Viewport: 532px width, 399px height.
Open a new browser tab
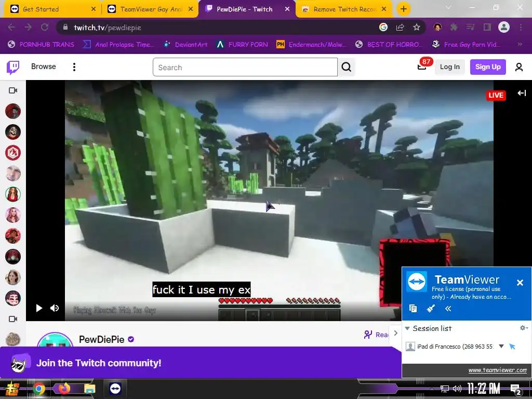tap(403, 9)
